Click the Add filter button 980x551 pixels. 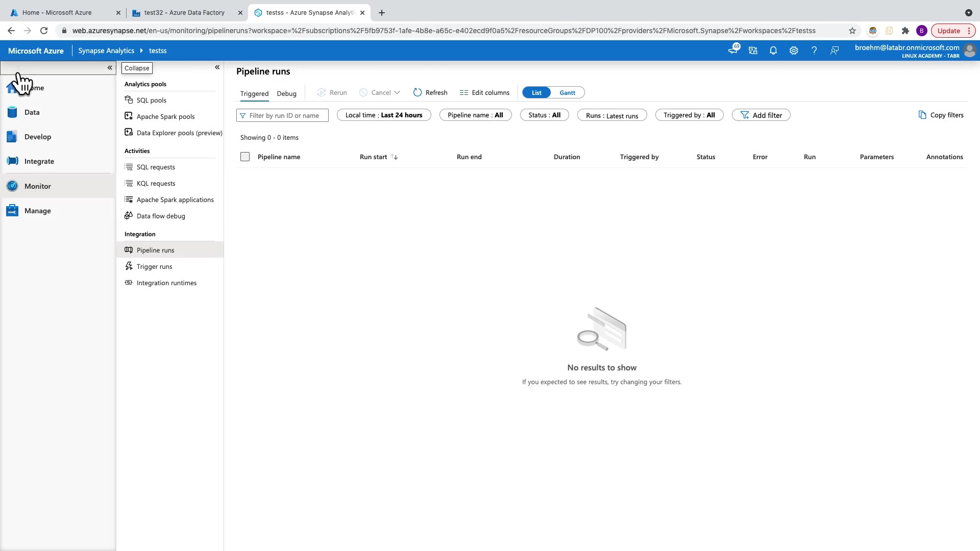[761, 115]
